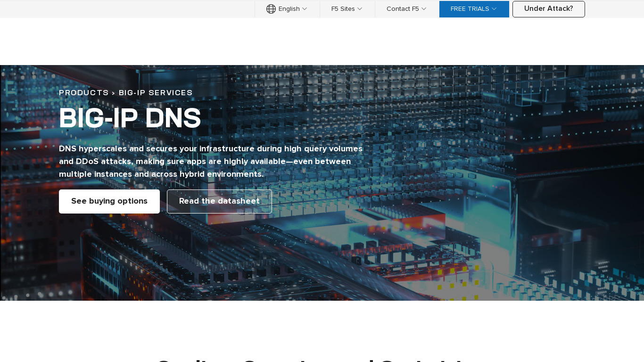Click the BIG-IP DNS heading
Viewport: 644px width, 362px height.
point(130,118)
